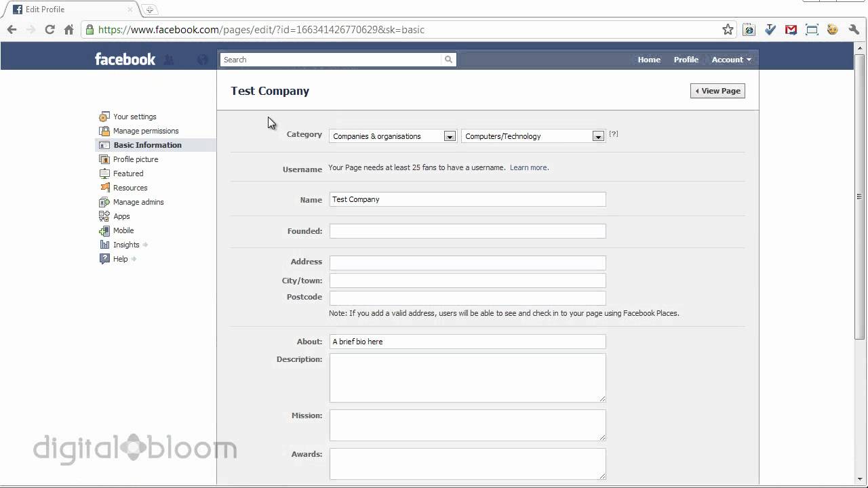Viewport: 868px width, 488px height.
Task: Click the Facebook search field
Action: [332, 60]
